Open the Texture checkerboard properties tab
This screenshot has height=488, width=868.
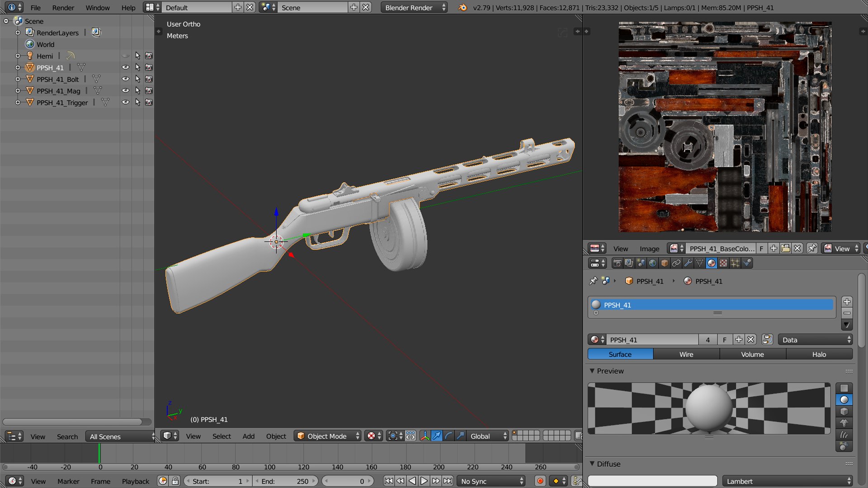pyautogui.click(x=723, y=263)
